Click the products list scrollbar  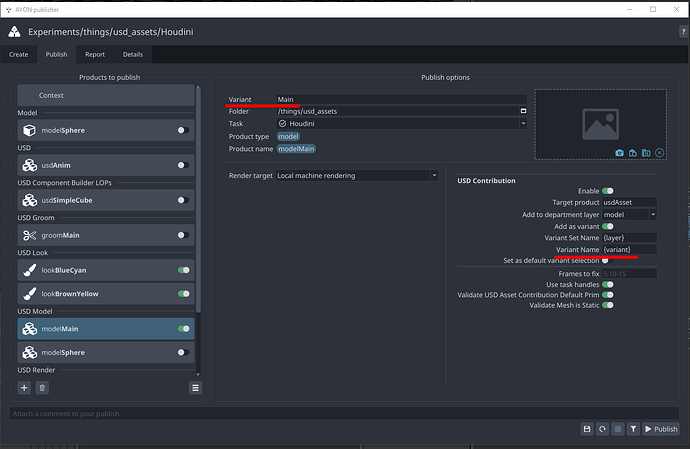[198, 200]
